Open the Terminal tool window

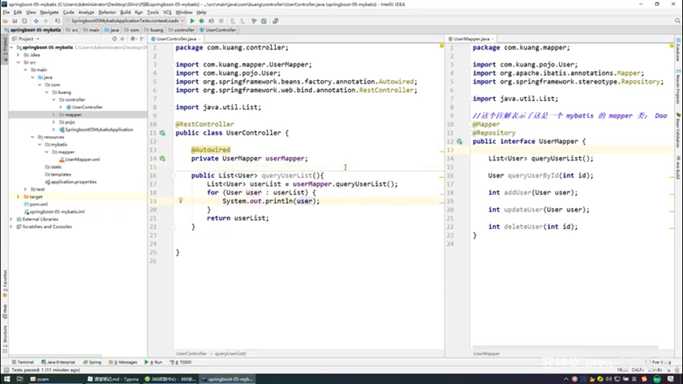(x=23, y=362)
